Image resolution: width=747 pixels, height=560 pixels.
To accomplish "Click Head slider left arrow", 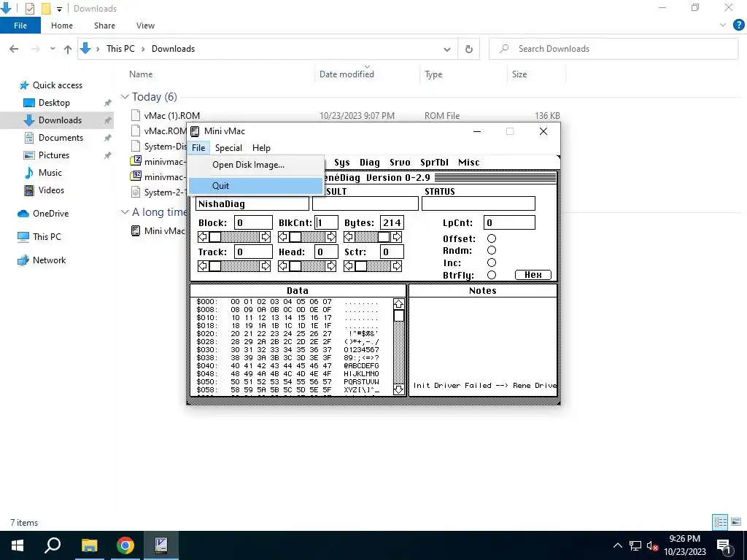I will click(x=284, y=265).
